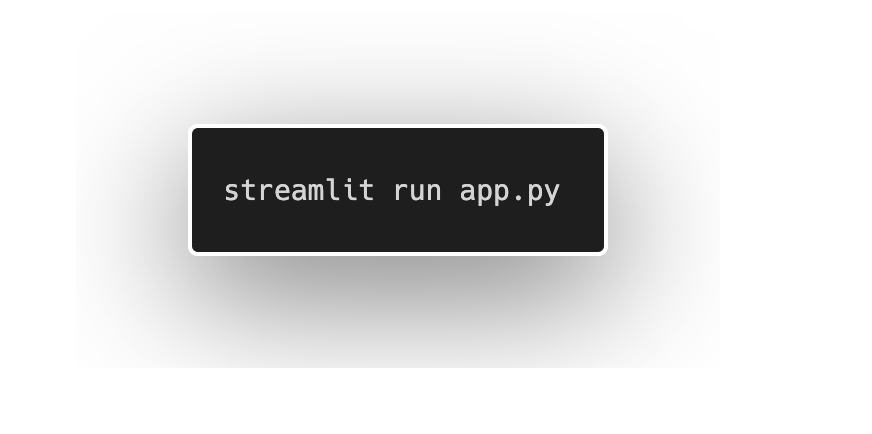The width and height of the screenshot is (872, 434).
Task: Click the word "run" in the command
Action: click(x=418, y=191)
